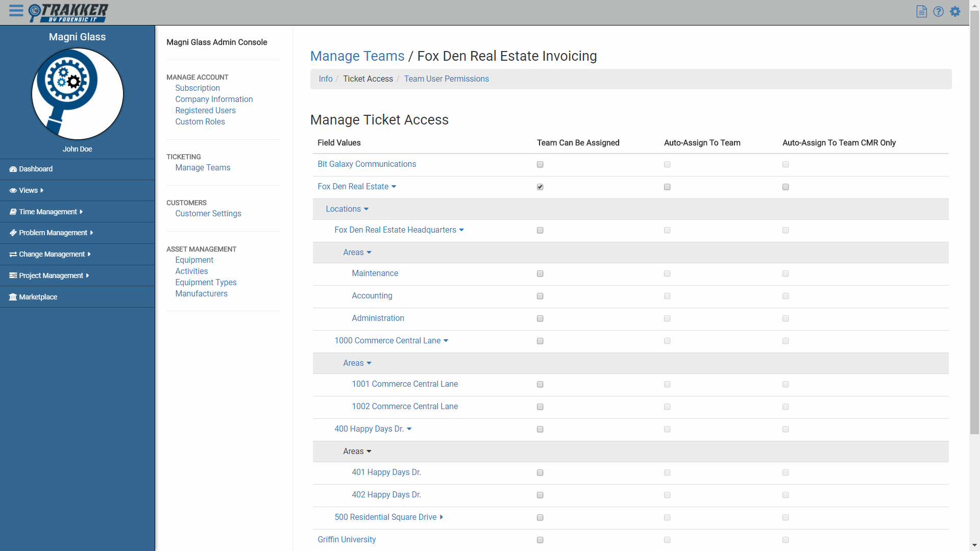Expand 500 Residential Square Drive
The height and width of the screenshot is (551, 980).
point(442,517)
